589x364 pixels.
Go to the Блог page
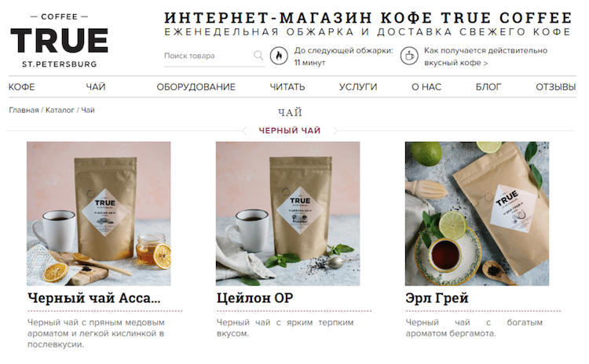pyautogui.click(x=488, y=87)
